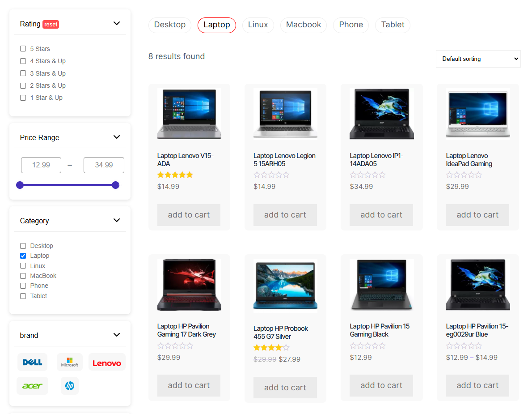Click empty star rating of Lenovo IP1-14ADA05
Screen dimensions: 532x414
click(x=368, y=175)
